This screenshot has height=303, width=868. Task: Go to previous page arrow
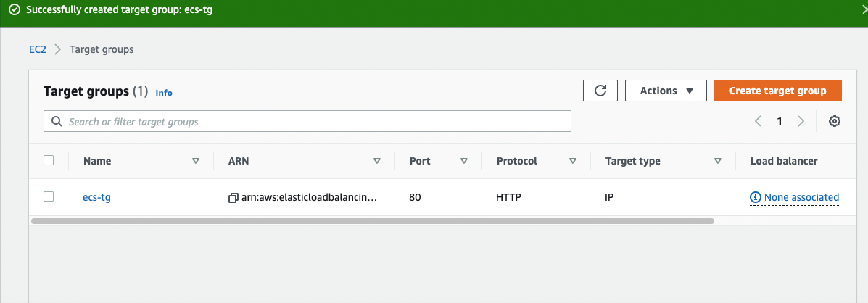758,121
